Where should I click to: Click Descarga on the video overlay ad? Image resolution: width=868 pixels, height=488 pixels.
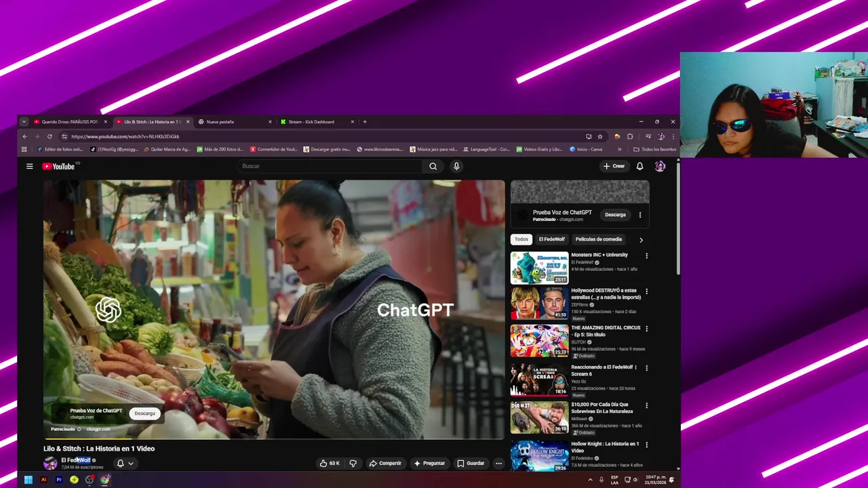pos(144,413)
